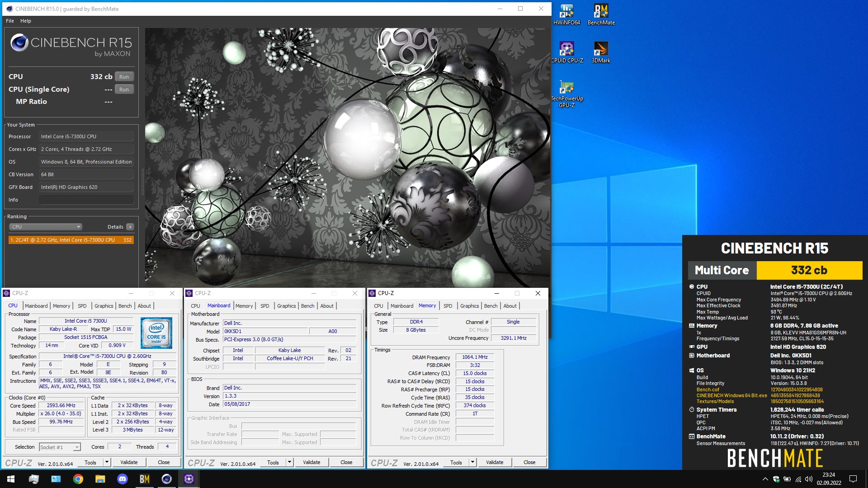This screenshot has height=488, width=868.
Task: Open File Explorer from the taskbar
Action: pyautogui.click(x=100, y=479)
